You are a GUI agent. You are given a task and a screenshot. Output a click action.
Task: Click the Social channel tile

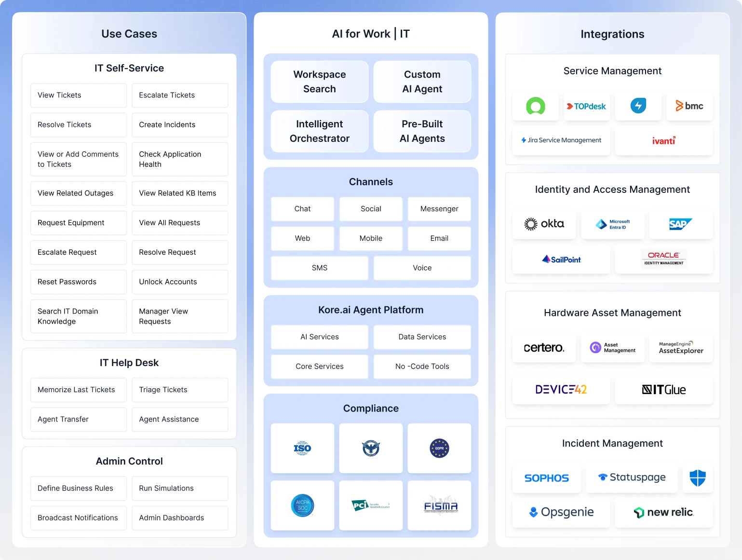pos(371,209)
